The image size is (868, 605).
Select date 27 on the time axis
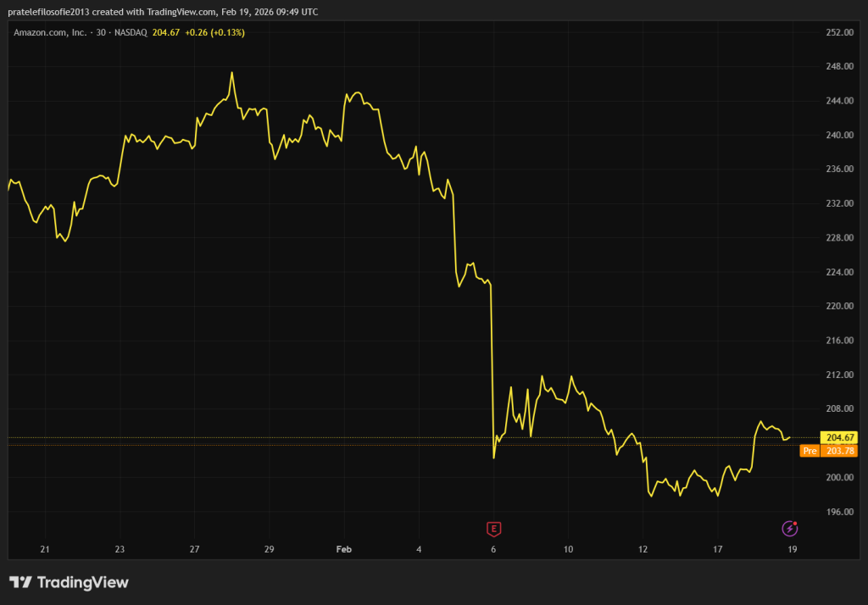pos(194,549)
